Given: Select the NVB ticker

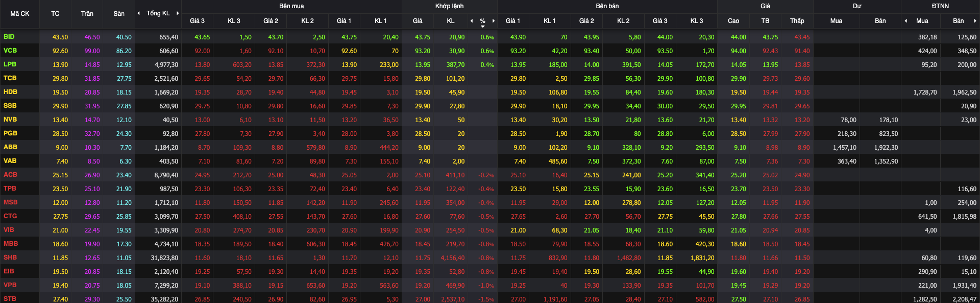Looking at the screenshot, I should click(x=10, y=120).
